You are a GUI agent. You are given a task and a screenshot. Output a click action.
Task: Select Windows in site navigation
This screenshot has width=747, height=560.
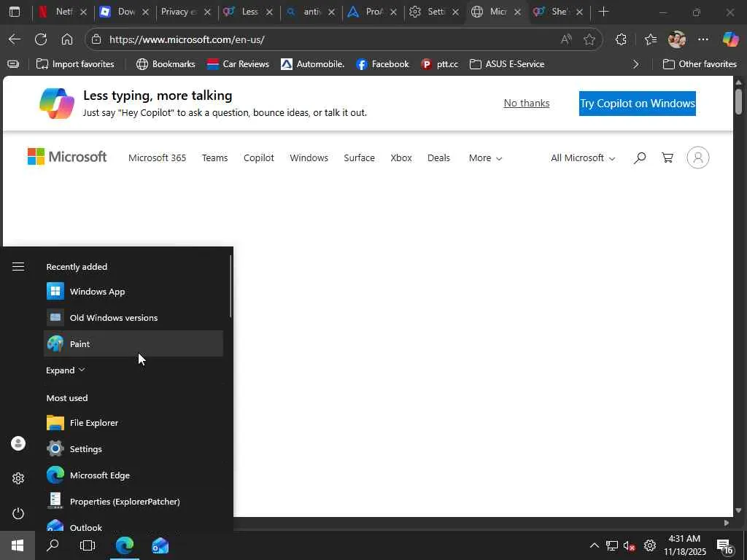pos(309,158)
